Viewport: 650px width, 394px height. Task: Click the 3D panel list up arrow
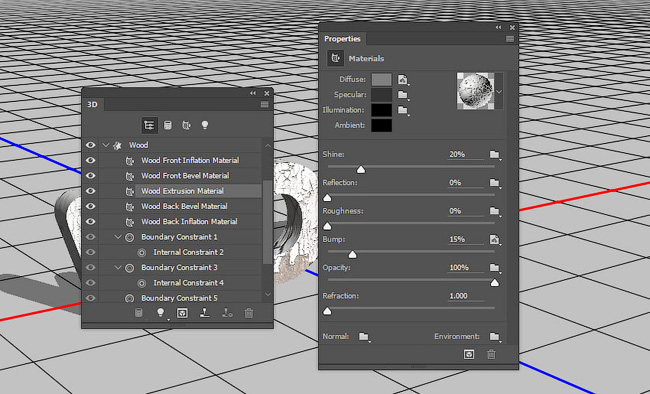tap(268, 145)
